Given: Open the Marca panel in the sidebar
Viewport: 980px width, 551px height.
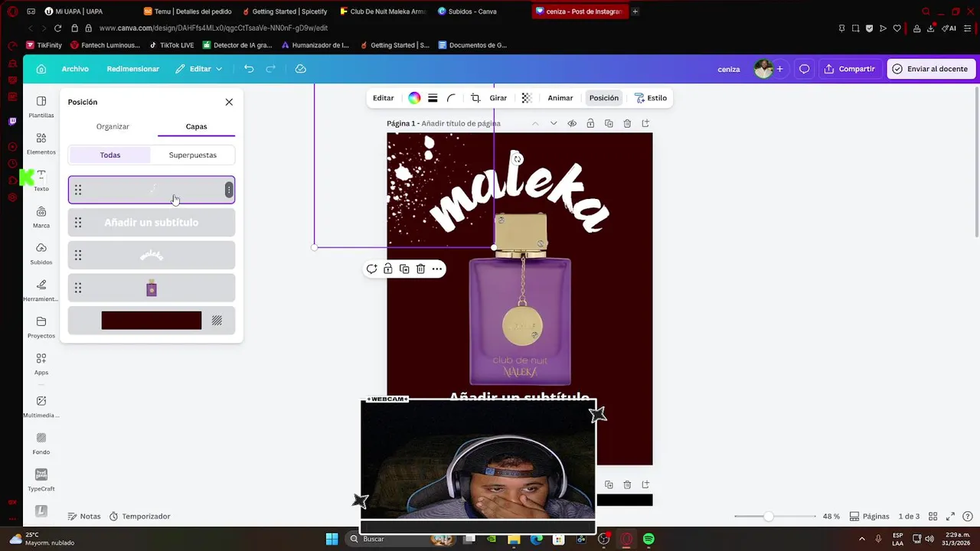Looking at the screenshot, I should (x=41, y=217).
